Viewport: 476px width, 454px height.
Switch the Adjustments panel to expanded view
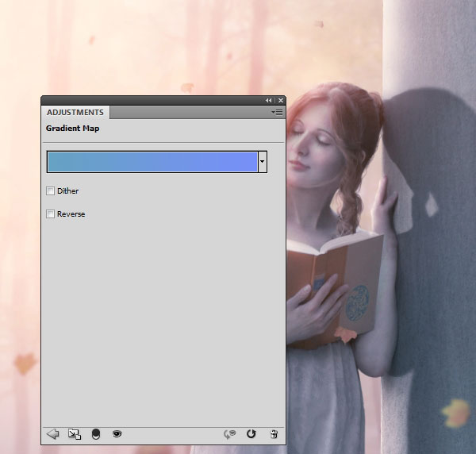75,434
